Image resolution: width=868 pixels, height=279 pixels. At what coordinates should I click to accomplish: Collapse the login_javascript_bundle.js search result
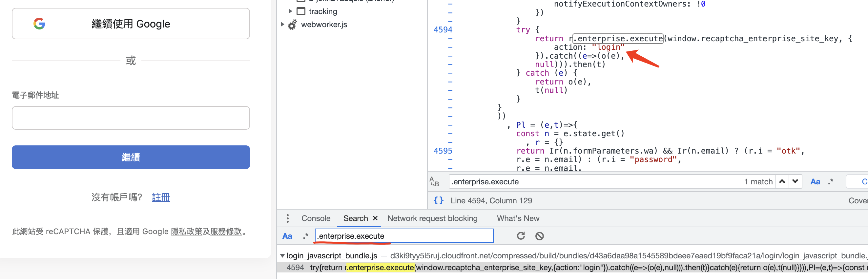click(282, 256)
